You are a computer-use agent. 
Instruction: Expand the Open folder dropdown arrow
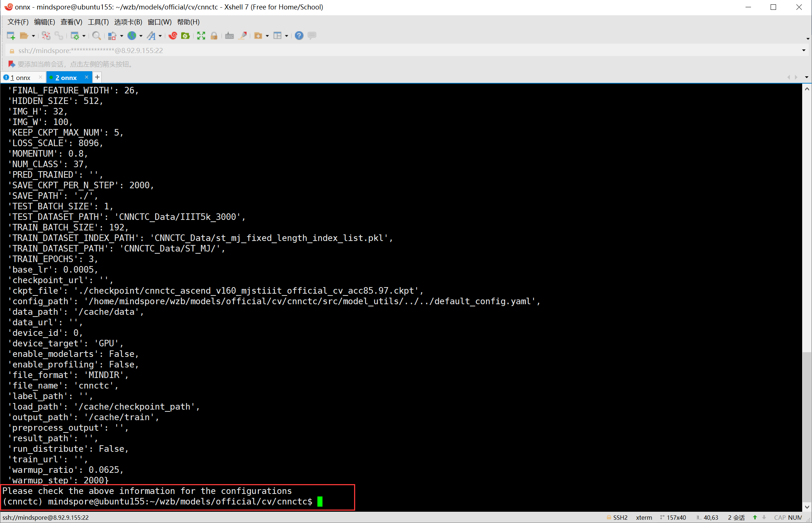point(33,36)
